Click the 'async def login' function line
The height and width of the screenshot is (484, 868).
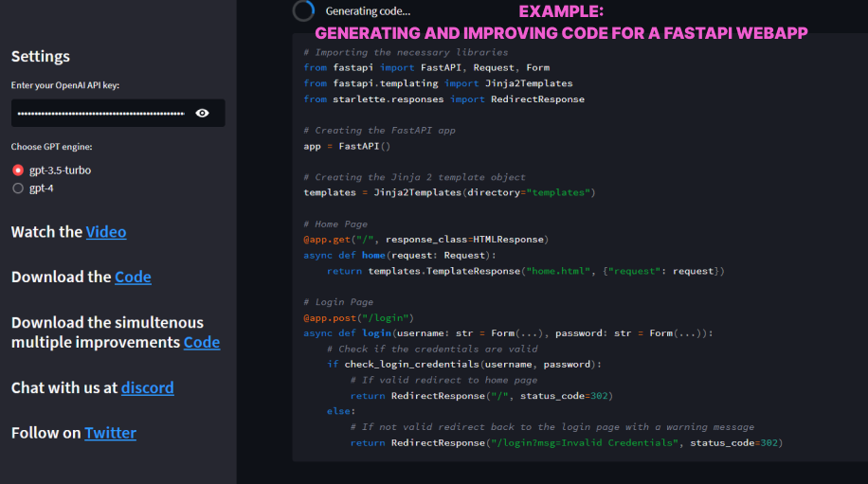pos(508,333)
